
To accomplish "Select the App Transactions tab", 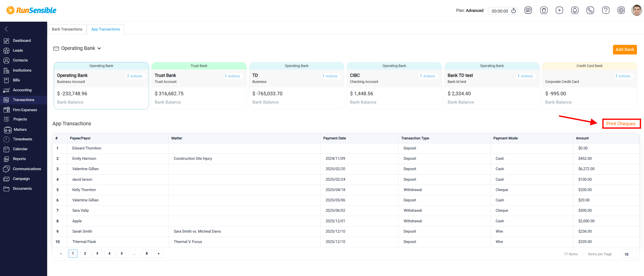I will (x=105, y=29).
